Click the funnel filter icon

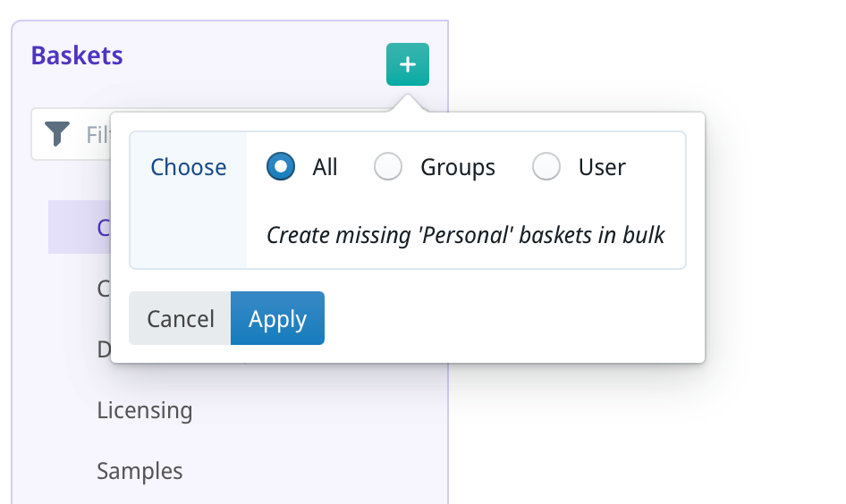57,134
